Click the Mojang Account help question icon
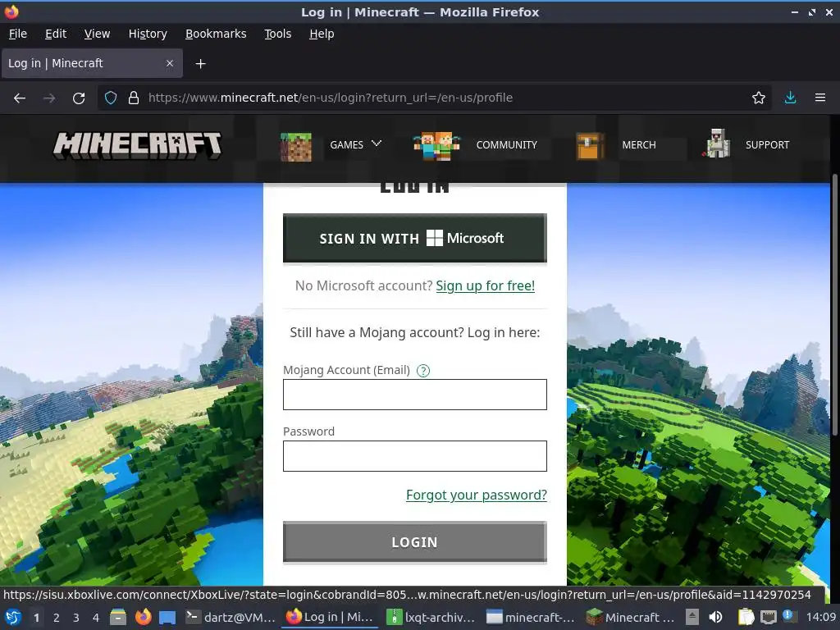 pyautogui.click(x=423, y=370)
